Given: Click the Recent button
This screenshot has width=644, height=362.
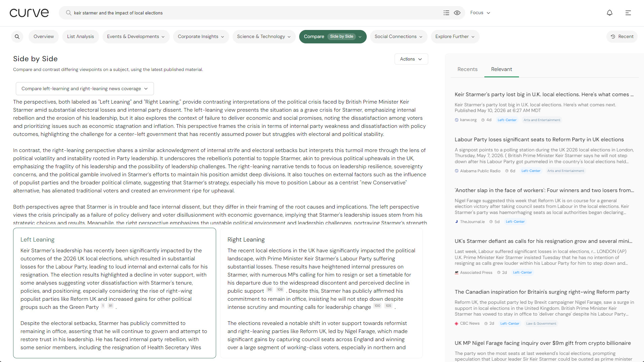Looking at the screenshot, I should pos(622,37).
